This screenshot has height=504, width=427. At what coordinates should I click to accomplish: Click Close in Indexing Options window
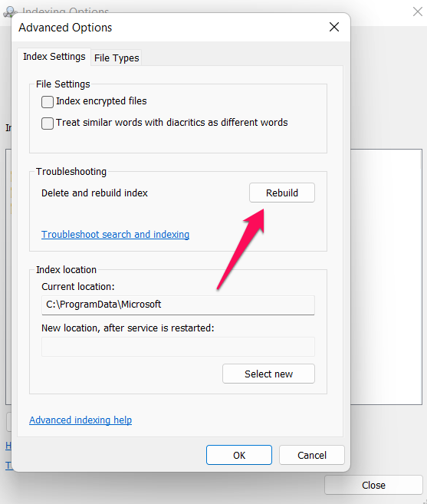[x=373, y=485]
